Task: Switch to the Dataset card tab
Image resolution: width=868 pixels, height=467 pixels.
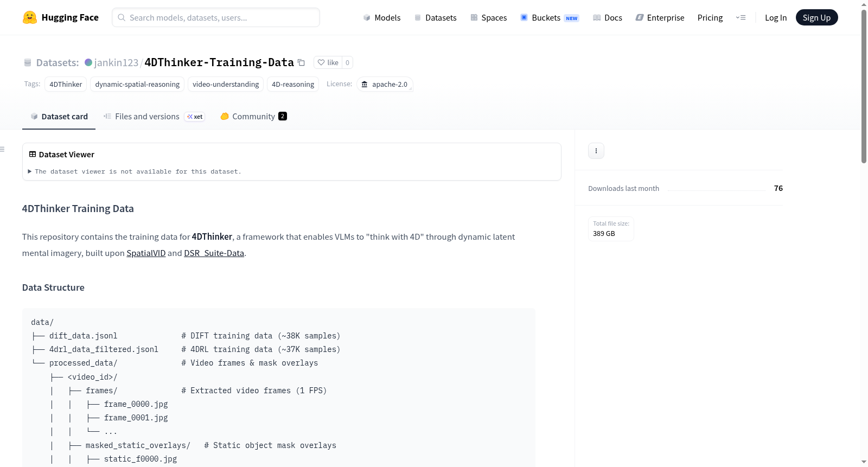Action: (59, 117)
